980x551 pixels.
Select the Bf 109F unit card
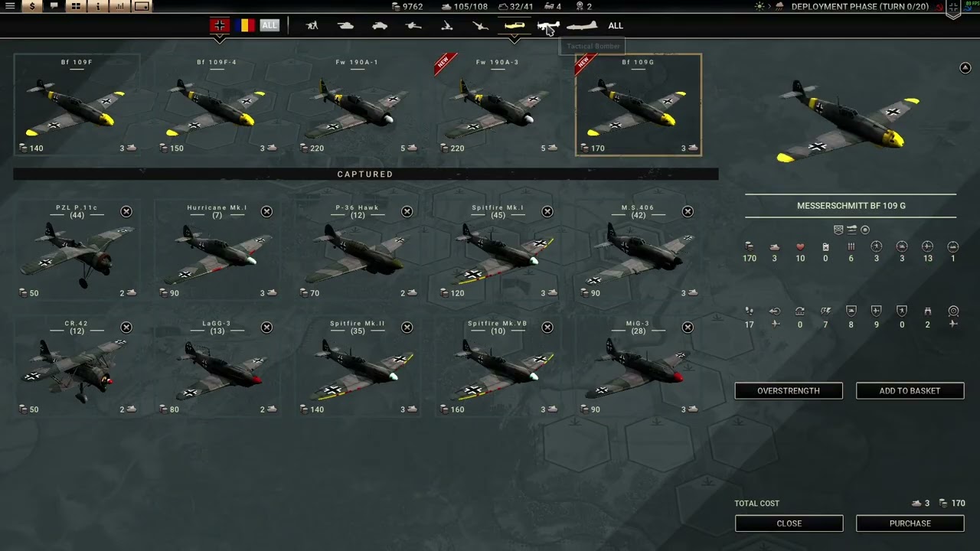coord(77,105)
